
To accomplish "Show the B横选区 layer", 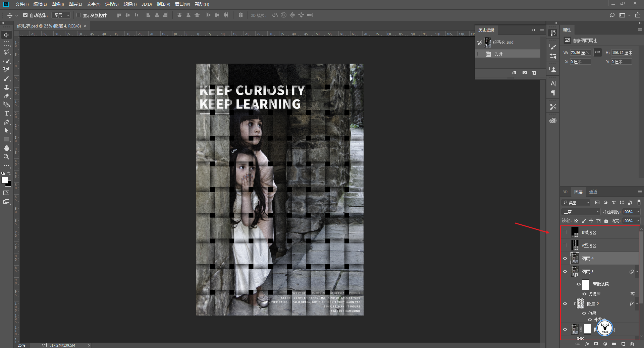I will (565, 232).
